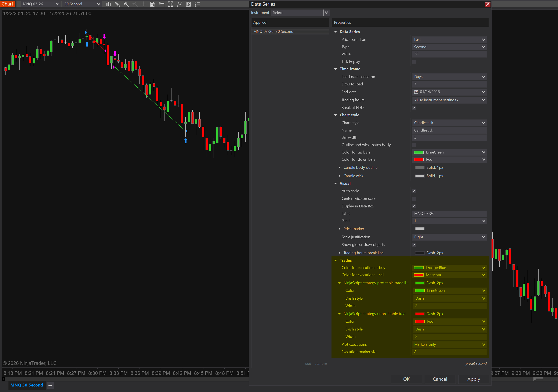Collapse the Chart style section

(335, 115)
